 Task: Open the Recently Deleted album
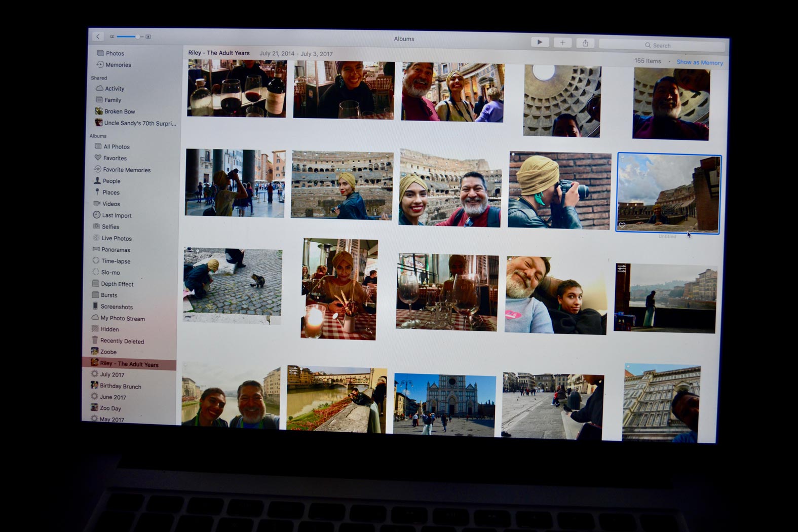122,341
